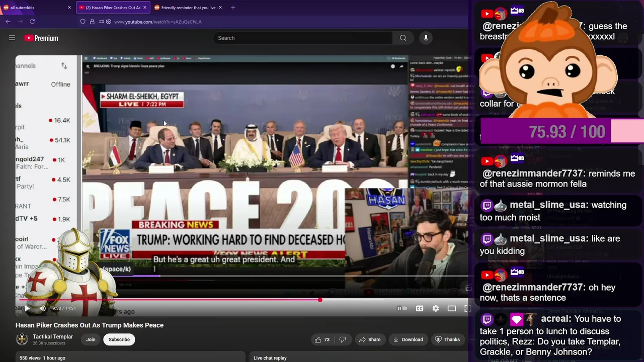644x362 pixels.
Task: Like the video thumbs up
Action: pyautogui.click(x=322, y=339)
